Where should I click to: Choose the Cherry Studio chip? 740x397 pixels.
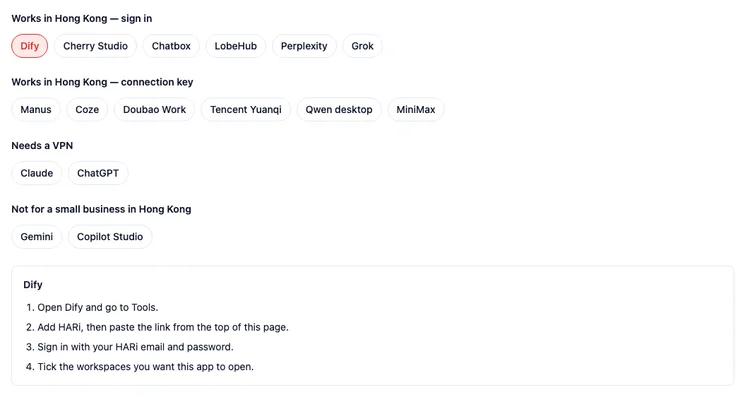95,46
